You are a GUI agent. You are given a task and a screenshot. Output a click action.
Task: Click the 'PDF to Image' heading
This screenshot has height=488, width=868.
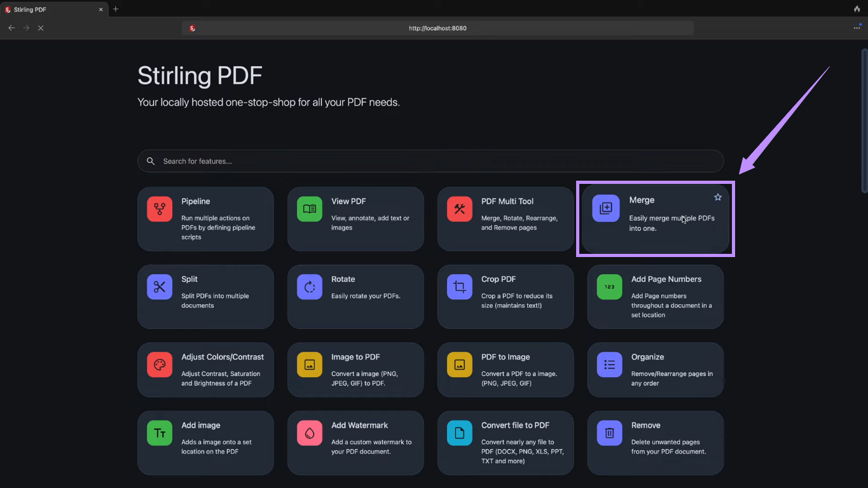(x=506, y=357)
